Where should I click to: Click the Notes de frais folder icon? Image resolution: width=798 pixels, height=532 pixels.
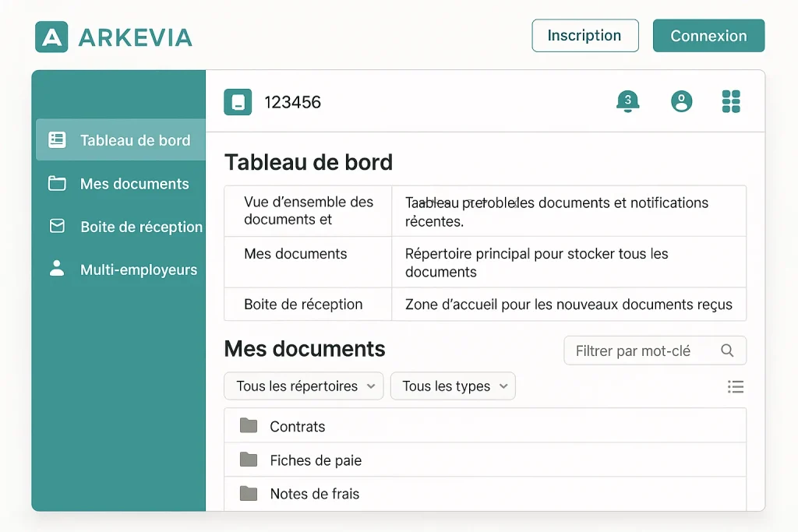[x=249, y=493]
